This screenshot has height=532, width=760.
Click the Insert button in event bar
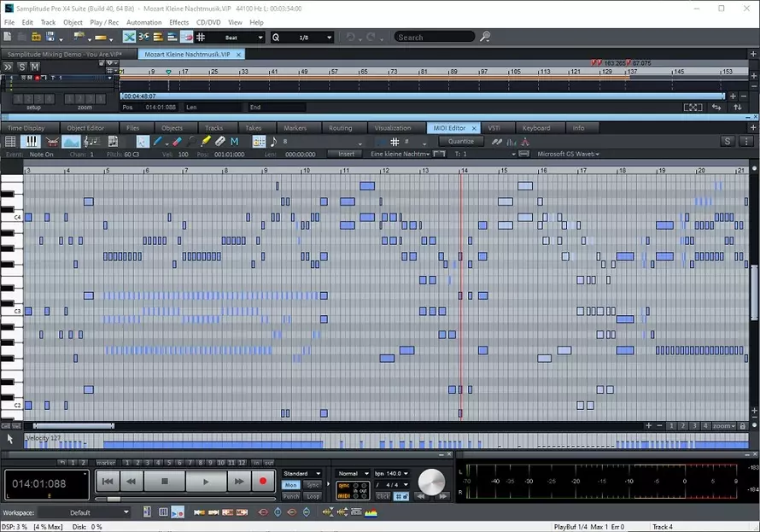(x=346, y=154)
